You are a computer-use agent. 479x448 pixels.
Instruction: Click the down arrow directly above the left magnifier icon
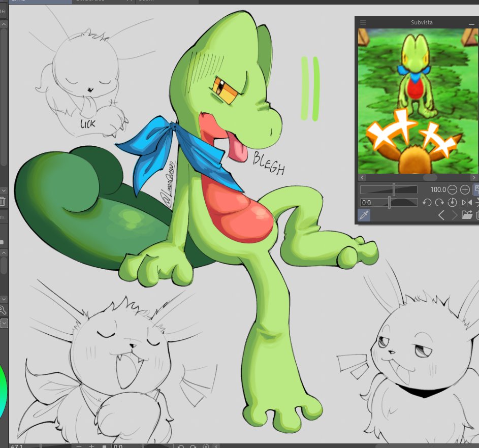pyautogui.click(x=4, y=299)
